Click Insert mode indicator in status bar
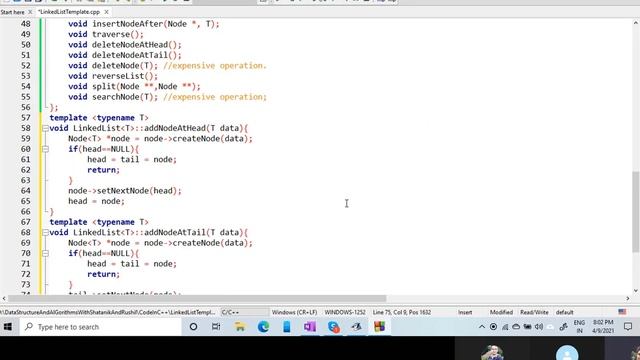Screen dimensions: 640x360 [x=465, y=312]
